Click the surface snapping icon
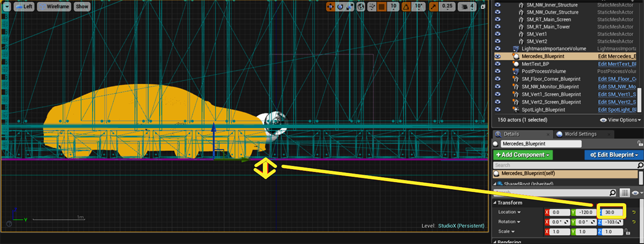Viewport: 644px width, 244px height. tap(371, 7)
